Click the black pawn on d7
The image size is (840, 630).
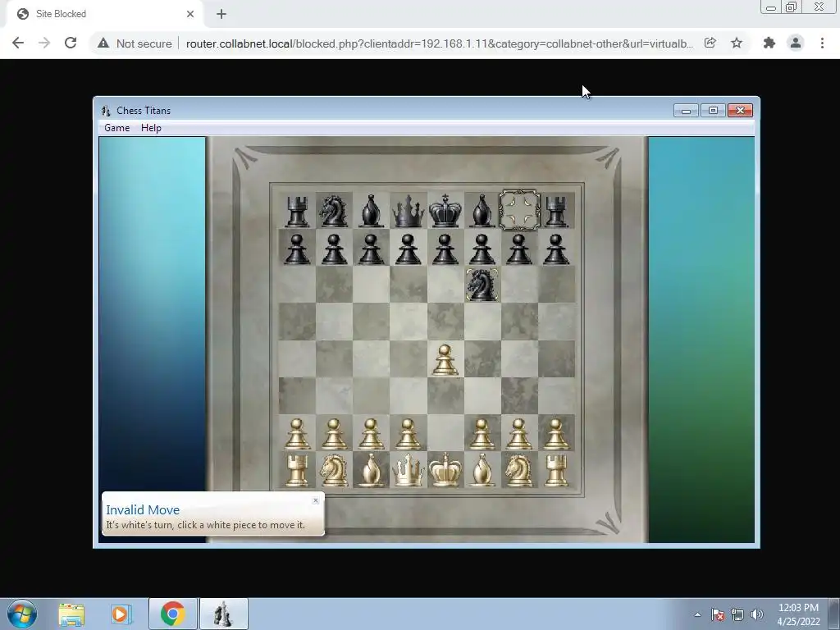[x=409, y=249]
